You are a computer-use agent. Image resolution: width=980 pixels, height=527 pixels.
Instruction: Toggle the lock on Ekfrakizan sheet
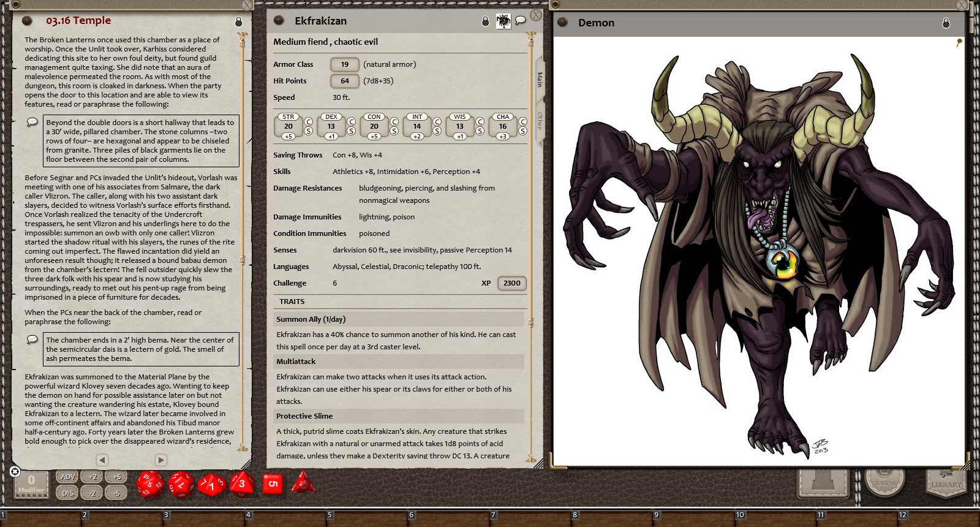tap(485, 21)
